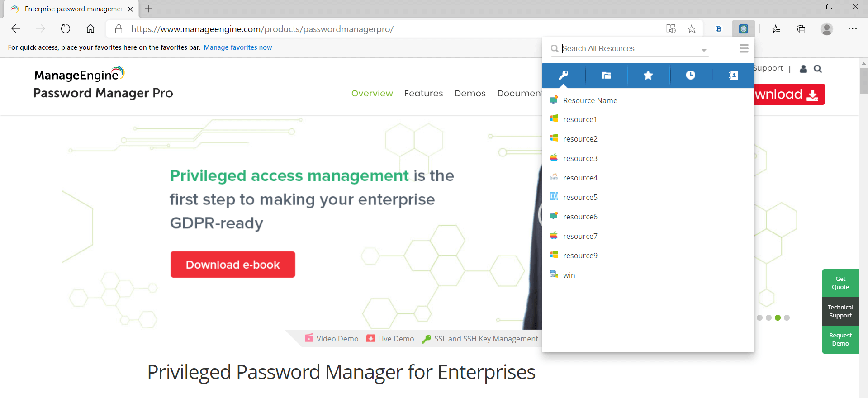Open the browser Settings and more menu
Viewport: 868px width, 398px height.
[853, 29]
